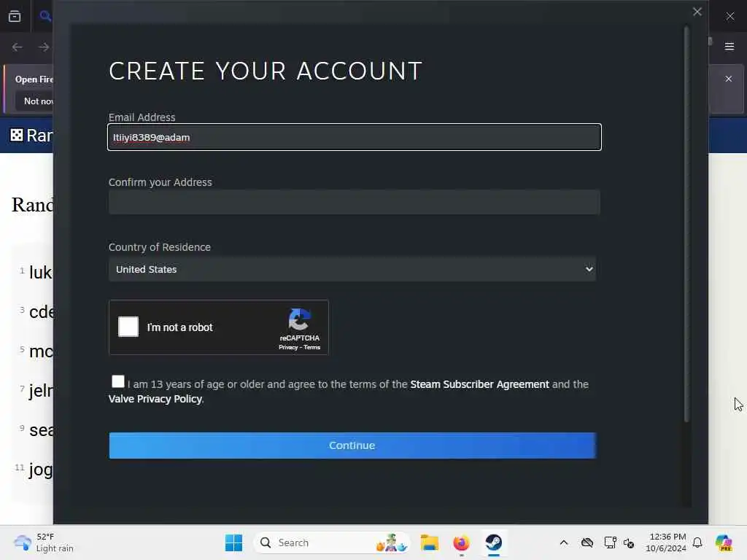
Task: Click the dice logo on the webpage
Action: [17, 135]
